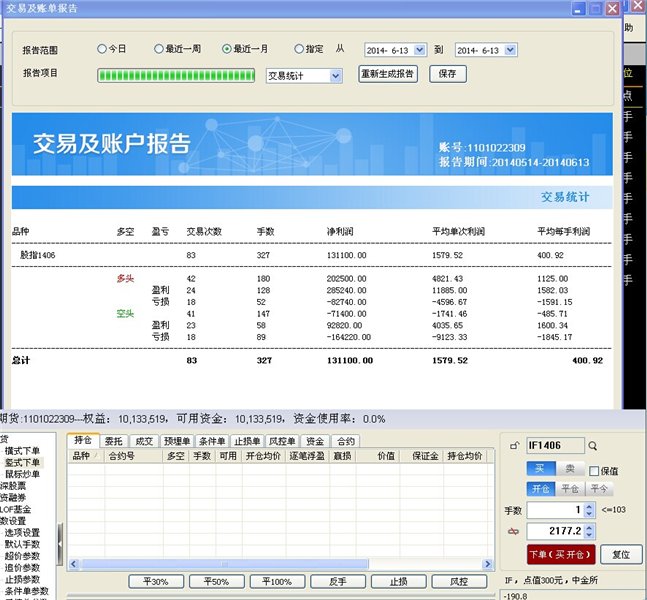Choose the 指定 custom range option
This screenshot has height=600, width=647.
300,48
